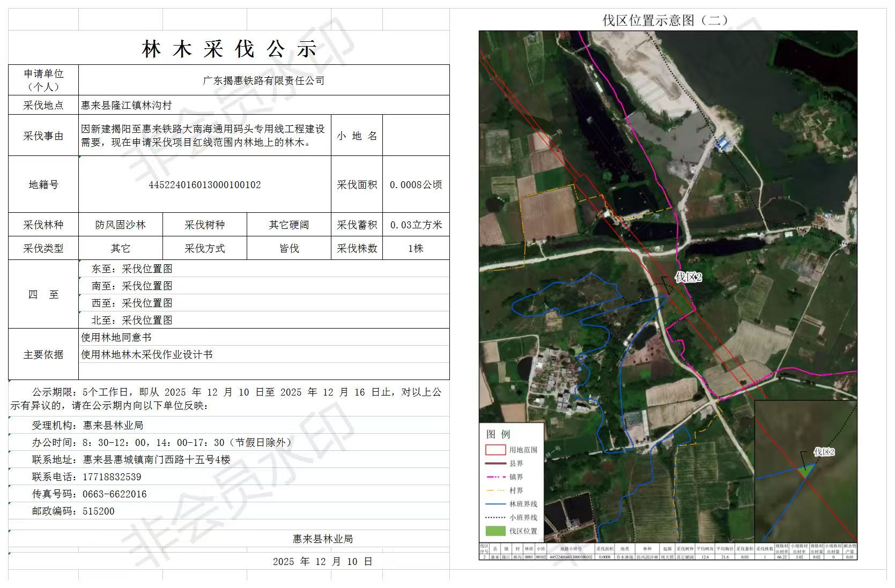Image resolution: width=895 pixels, height=588 pixels.
Task: Click the red 用地范围 legend symbol
Action: click(495, 450)
